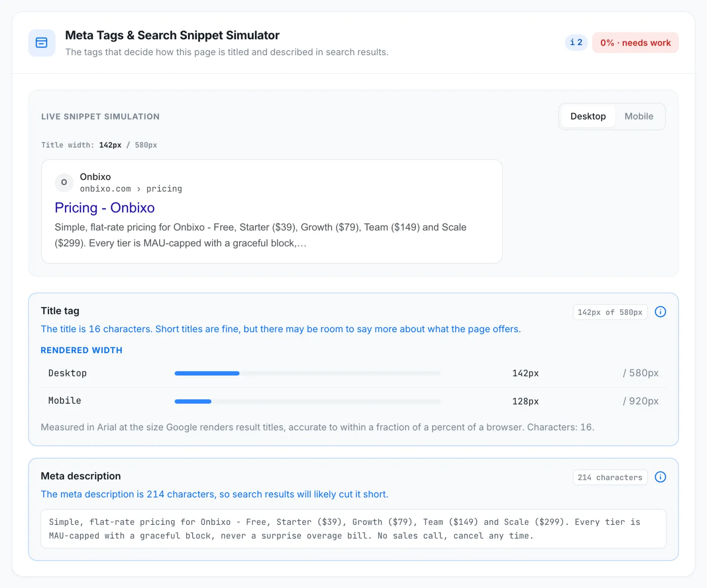The image size is (707, 588).
Task: Open the Meta description info icon
Action: [660, 477]
